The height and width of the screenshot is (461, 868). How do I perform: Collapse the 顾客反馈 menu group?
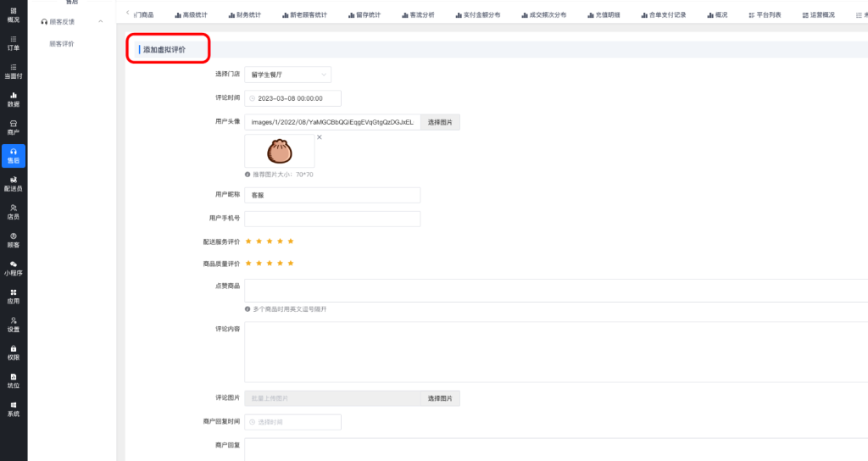pyautogui.click(x=101, y=20)
